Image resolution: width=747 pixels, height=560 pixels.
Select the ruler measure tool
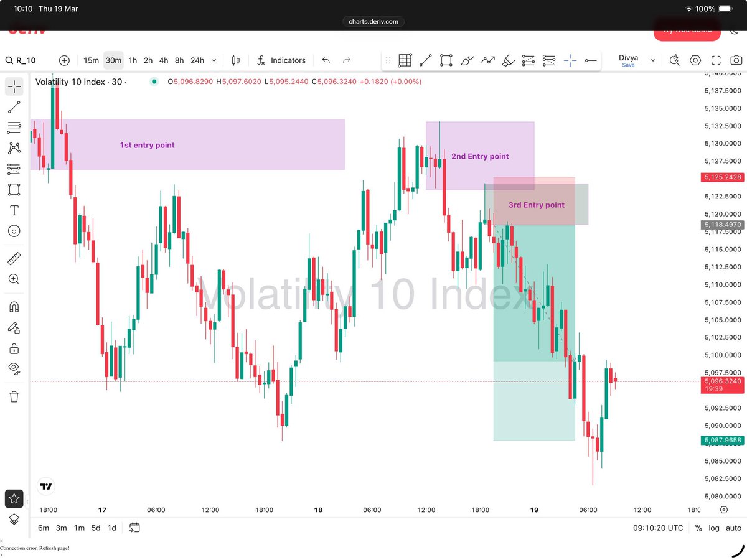click(x=14, y=258)
